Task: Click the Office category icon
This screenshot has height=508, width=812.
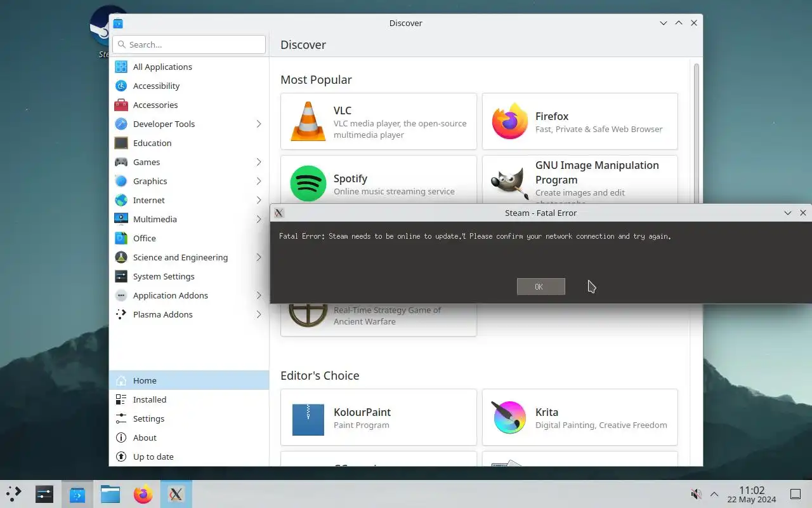Action: pos(121,238)
